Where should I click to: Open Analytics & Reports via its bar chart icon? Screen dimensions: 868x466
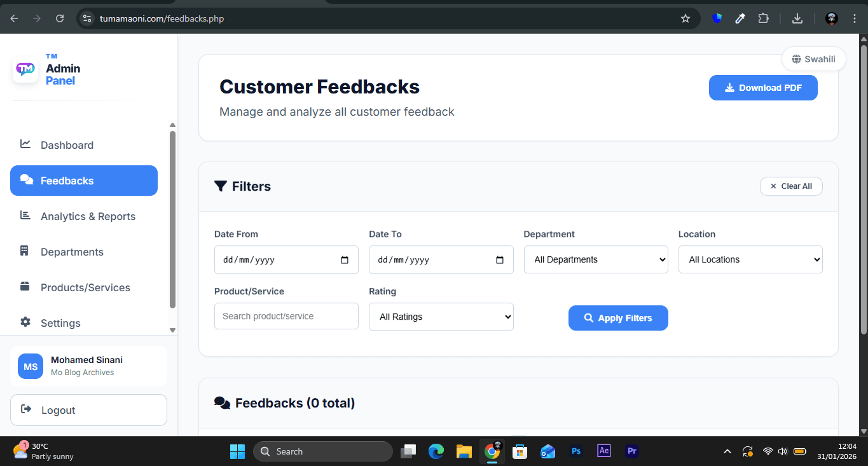pyautogui.click(x=25, y=216)
